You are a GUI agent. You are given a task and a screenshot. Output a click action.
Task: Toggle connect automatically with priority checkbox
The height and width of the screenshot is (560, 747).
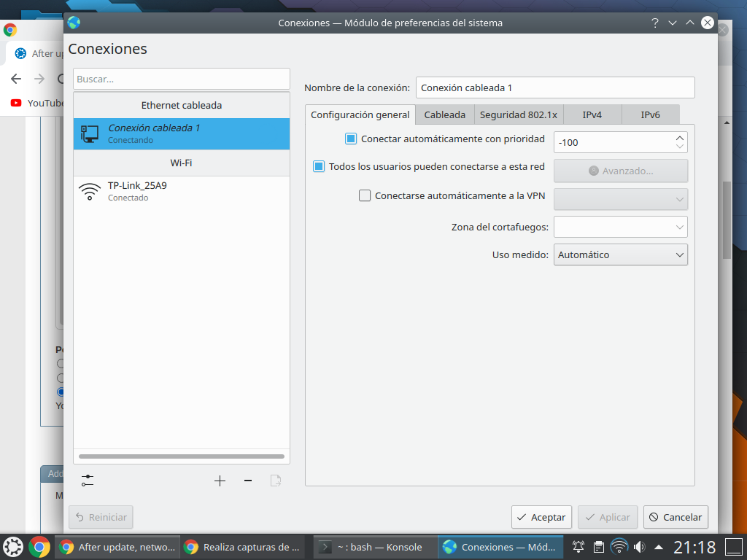[351, 139]
